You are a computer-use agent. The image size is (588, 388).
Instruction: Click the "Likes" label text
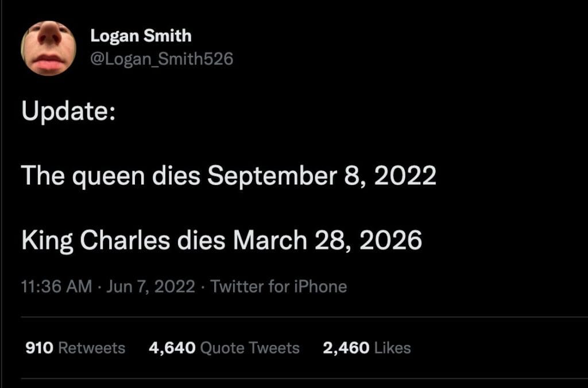coord(392,348)
